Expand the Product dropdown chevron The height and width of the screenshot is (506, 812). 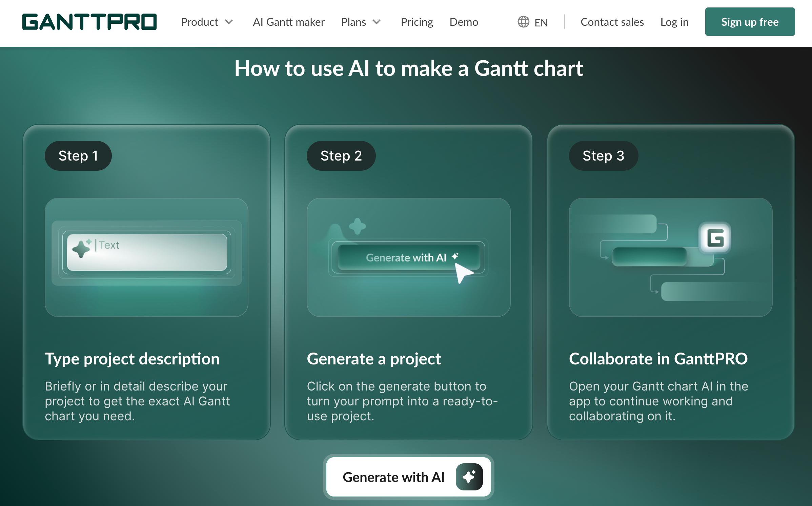click(229, 22)
